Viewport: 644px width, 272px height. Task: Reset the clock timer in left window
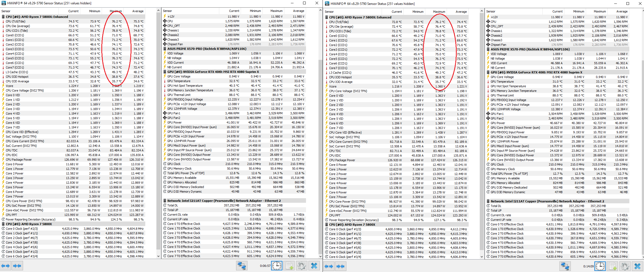click(x=277, y=266)
